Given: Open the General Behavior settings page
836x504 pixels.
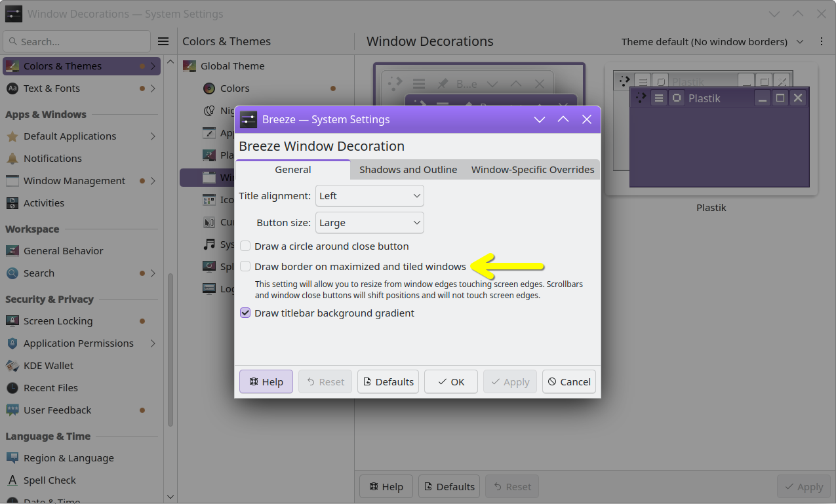Looking at the screenshot, I should click(82, 251).
